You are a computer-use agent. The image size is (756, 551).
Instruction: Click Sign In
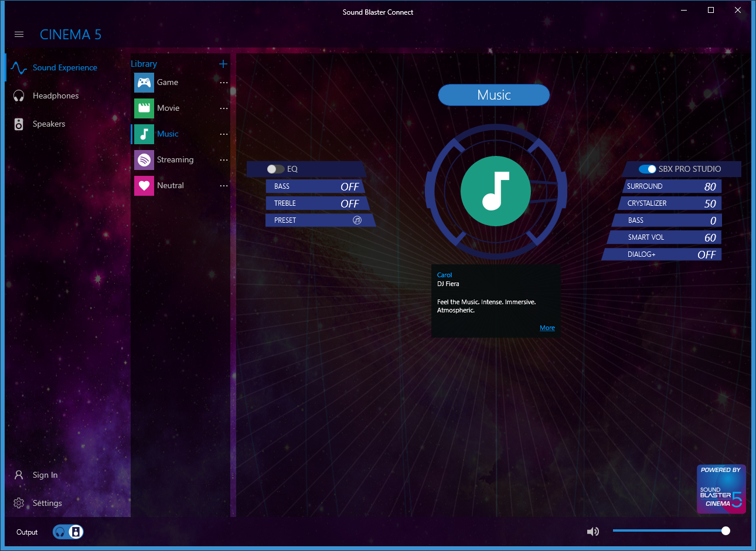pos(45,475)
